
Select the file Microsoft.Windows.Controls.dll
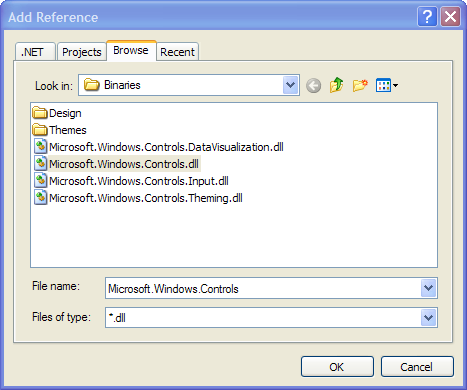124,164
